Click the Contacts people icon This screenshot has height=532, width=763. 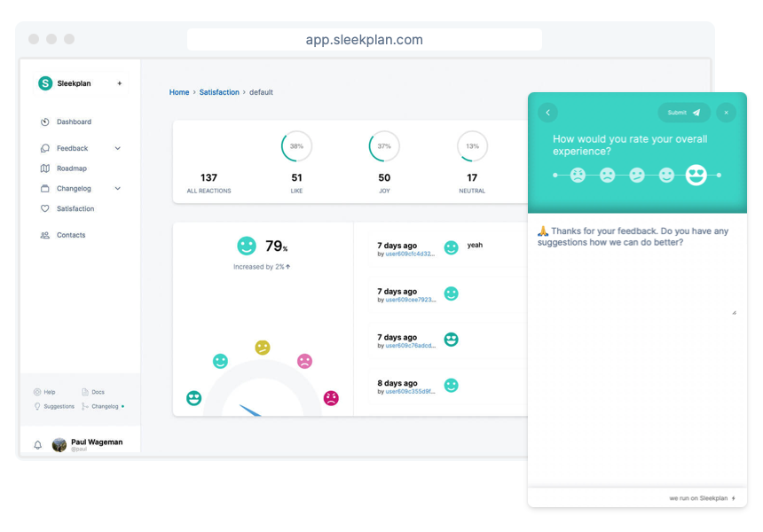click(46, 235)
